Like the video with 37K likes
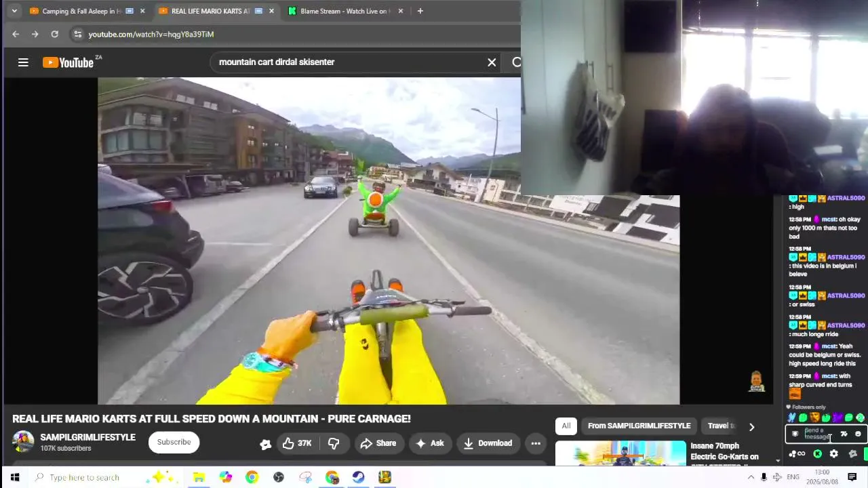The height and width of the screenshot is (488, 868). [x=296, y=443]
